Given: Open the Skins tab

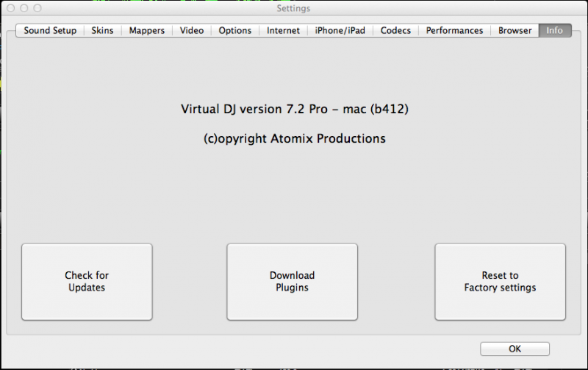Looking at the screenshot, I should (x=102, y=30).
